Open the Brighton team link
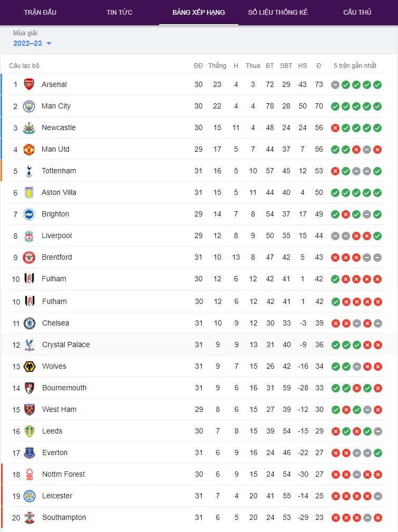398x532 pixels. [55, 214]
